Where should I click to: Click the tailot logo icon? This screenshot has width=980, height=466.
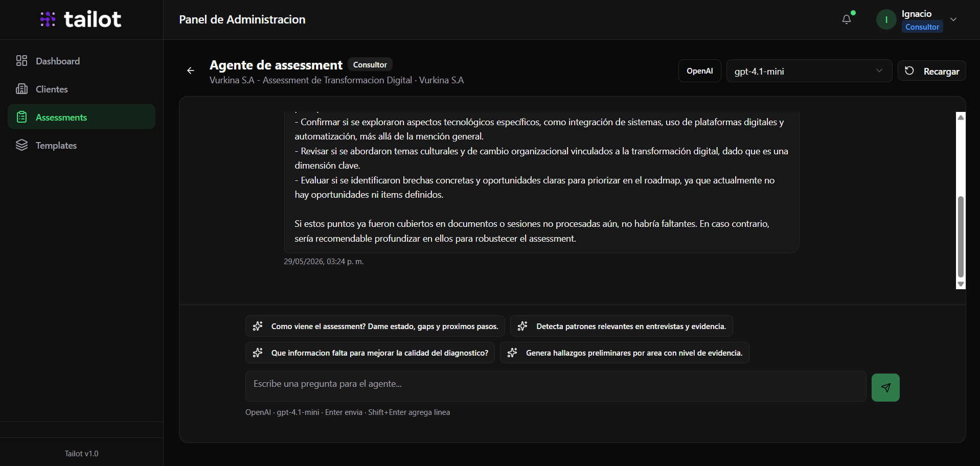tap(48, 19)
